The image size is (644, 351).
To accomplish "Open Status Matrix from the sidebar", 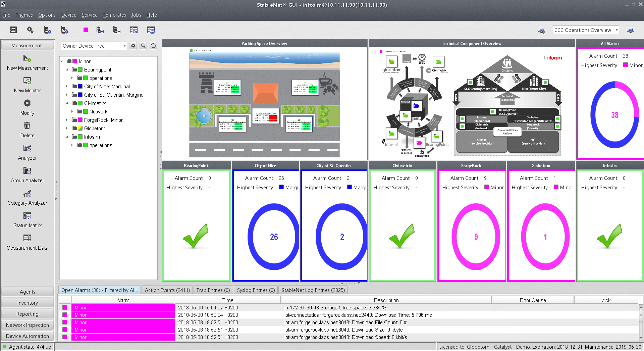I will [x=27, y=216].
